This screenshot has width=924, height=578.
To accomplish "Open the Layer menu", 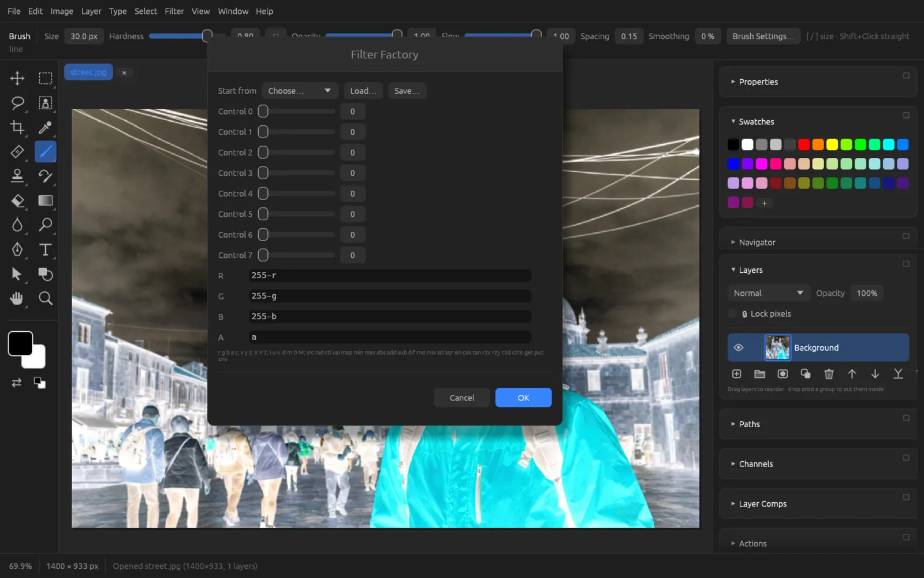I will point(91,11).
